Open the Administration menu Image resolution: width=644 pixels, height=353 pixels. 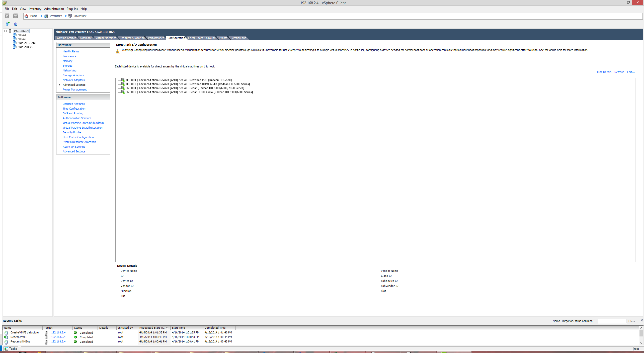(x=54, y=9)
